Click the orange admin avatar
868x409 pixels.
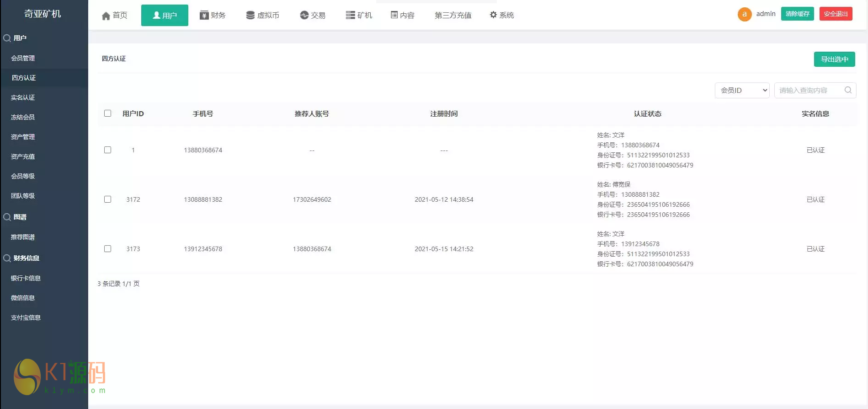pyautogui.click(x=744, y=14)
